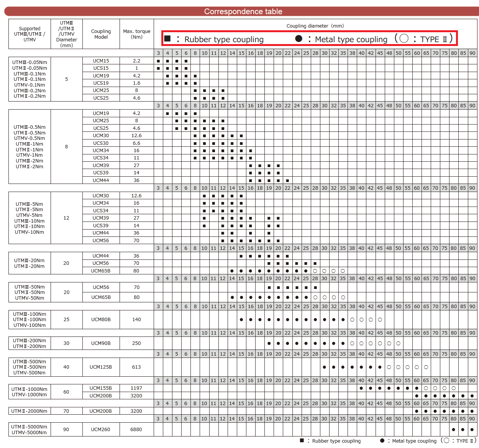Click the UCM90B coupling model cell
Viewport: 479px width, 448px height.
(x=101, y=343)
